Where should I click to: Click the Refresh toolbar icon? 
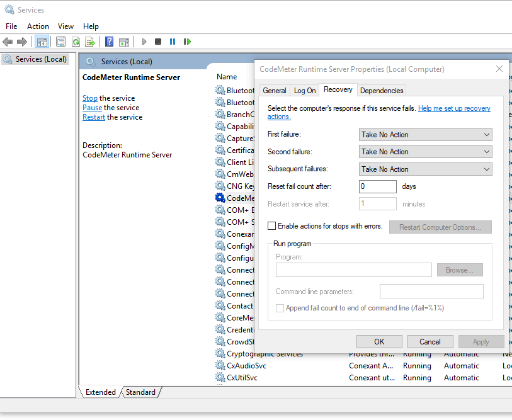[x=76, y=42]
